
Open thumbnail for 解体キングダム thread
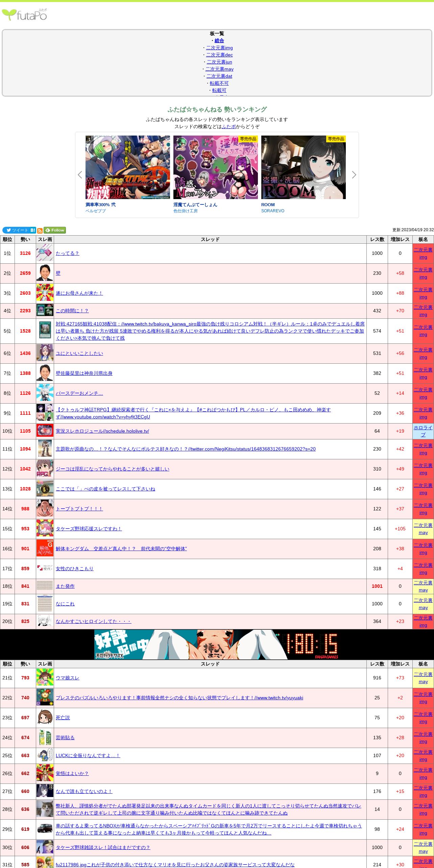point(45,548)
